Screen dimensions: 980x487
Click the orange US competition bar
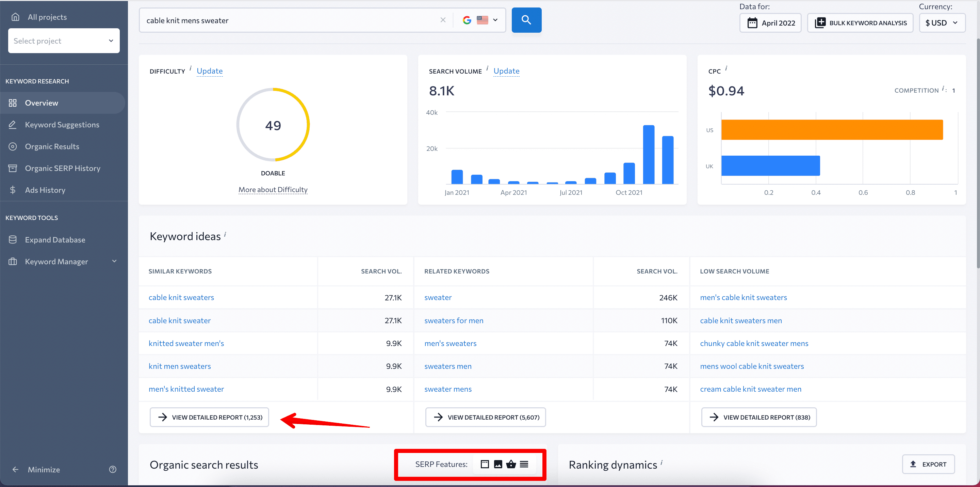pos(832,129)
